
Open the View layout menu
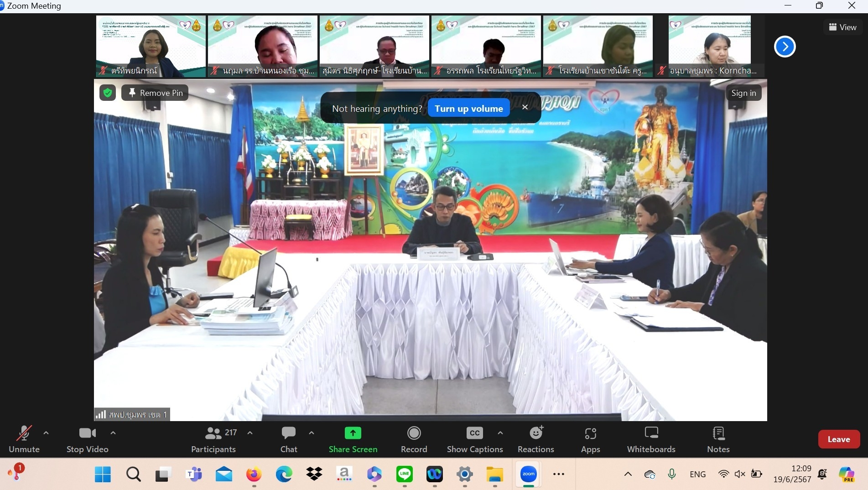click(842, 27)
